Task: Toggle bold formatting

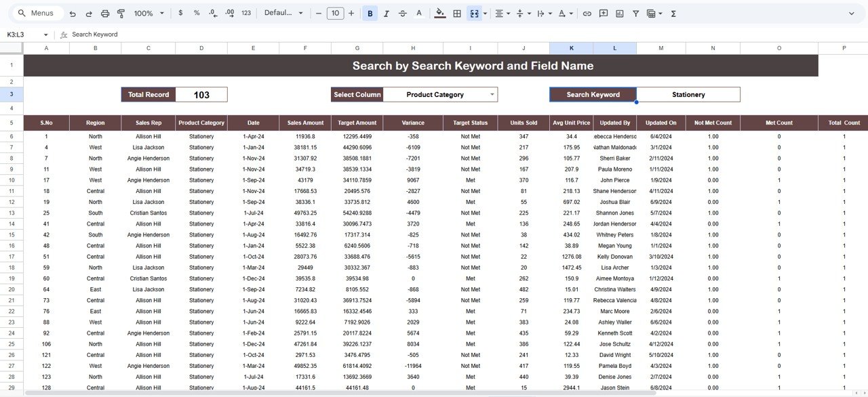Action: [369, 13]
